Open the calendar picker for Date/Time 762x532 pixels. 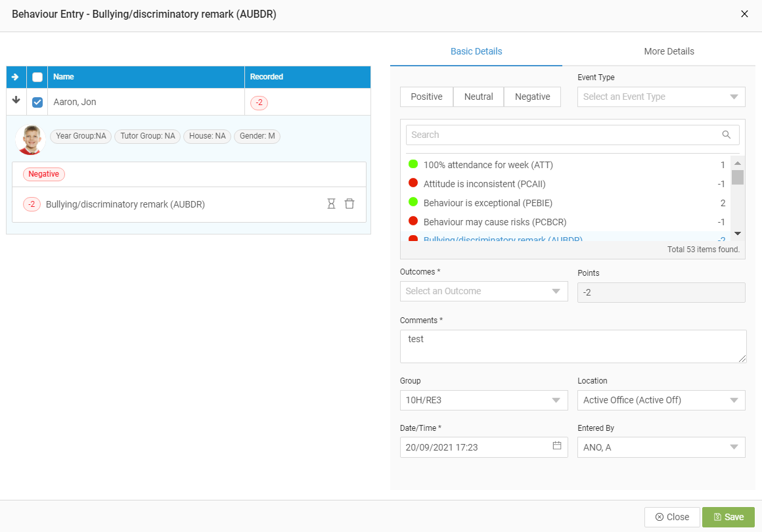[557, 447]
